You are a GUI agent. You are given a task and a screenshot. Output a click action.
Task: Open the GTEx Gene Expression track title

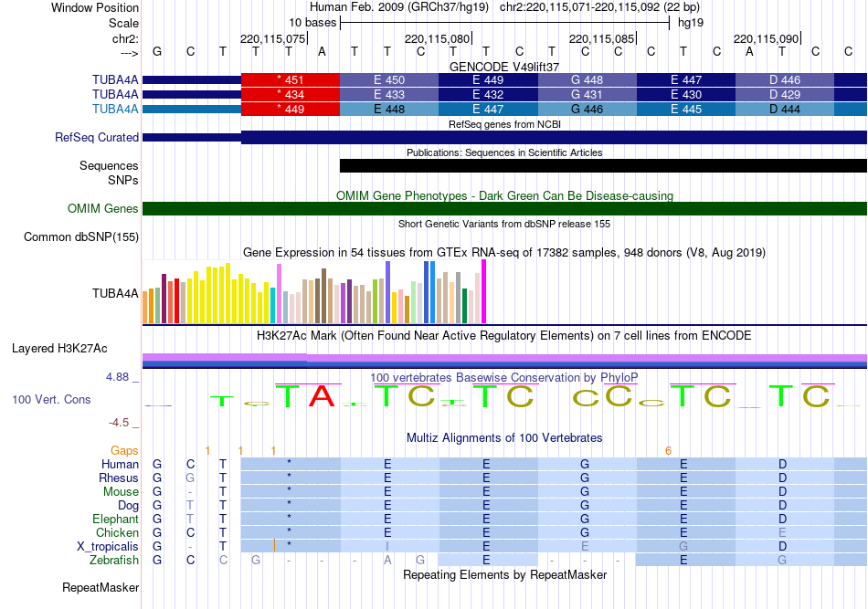pos(504,253)
